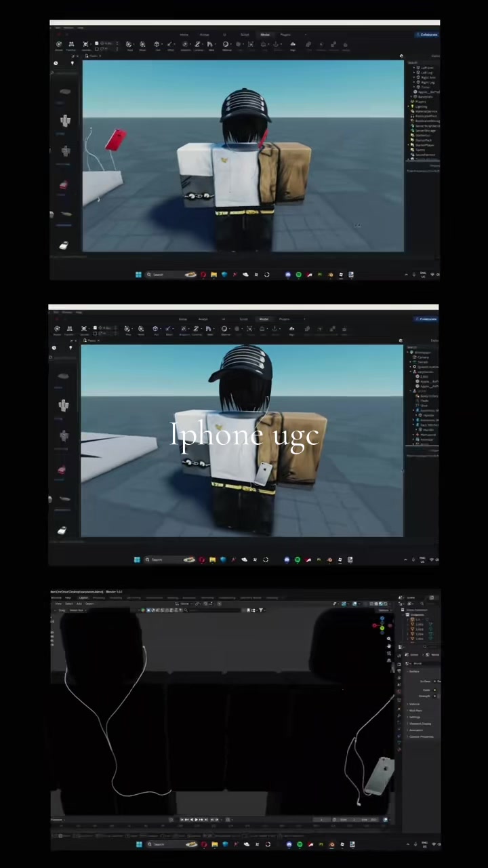Jump to start frame in Blender timeline
Image resolution: width=488 pixels, height=868 pixels.
pyautogui.click(x=182, y=819)
